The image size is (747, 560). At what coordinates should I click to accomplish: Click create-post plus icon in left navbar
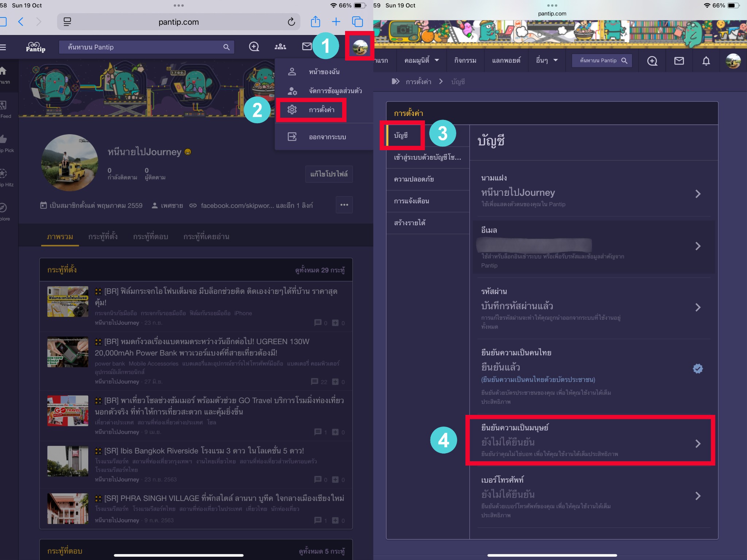coord(254,47)
